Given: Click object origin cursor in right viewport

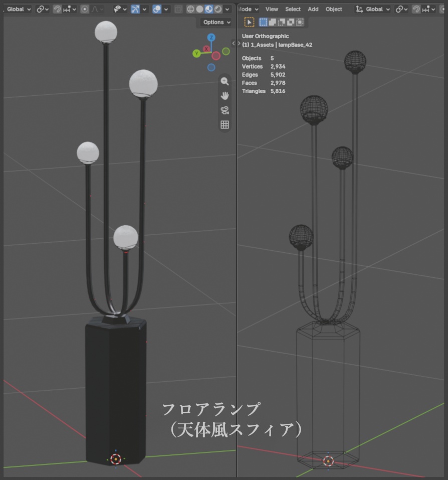Looking at the screenshot, I should pos(328,461).
